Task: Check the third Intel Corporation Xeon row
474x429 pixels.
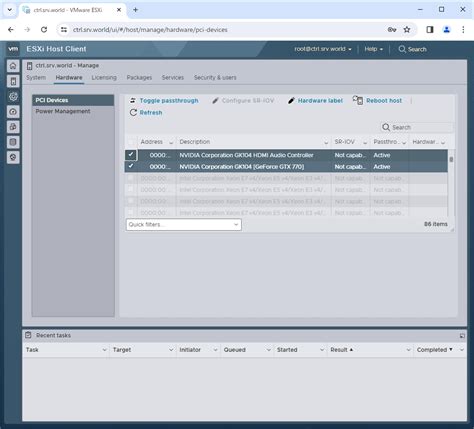Action: click(x=131, y=201)
